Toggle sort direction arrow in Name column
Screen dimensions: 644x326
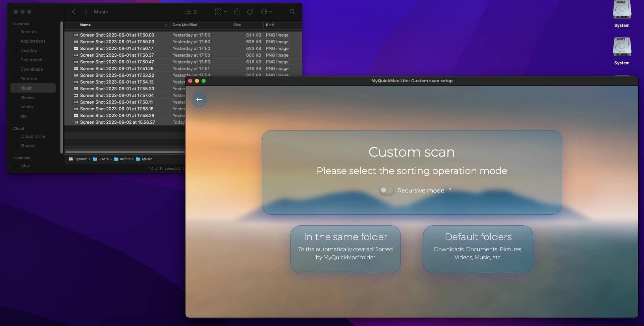(166, 25)
